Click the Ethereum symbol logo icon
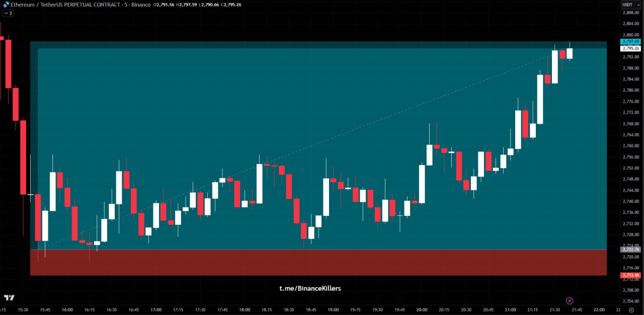Screen dimensions: 644x315 (6, 5)
